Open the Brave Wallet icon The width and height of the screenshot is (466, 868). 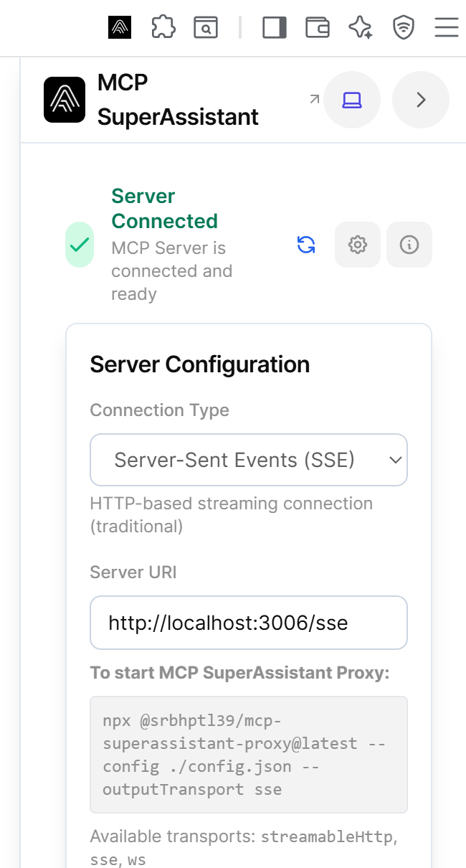[317, 28]
